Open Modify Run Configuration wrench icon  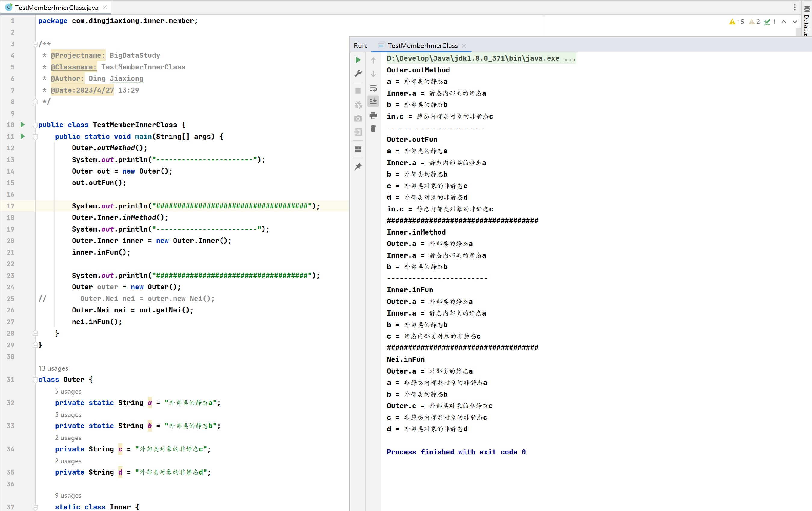[x=358, y=73]
